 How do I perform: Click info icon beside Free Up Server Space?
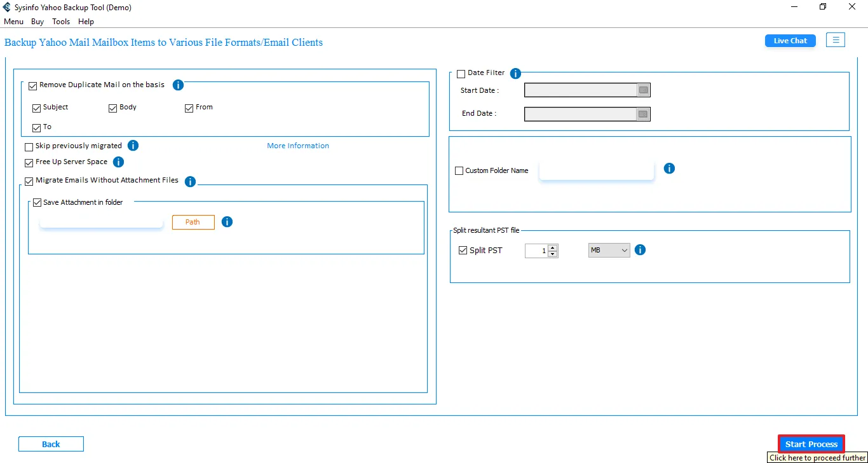(118, 162)
